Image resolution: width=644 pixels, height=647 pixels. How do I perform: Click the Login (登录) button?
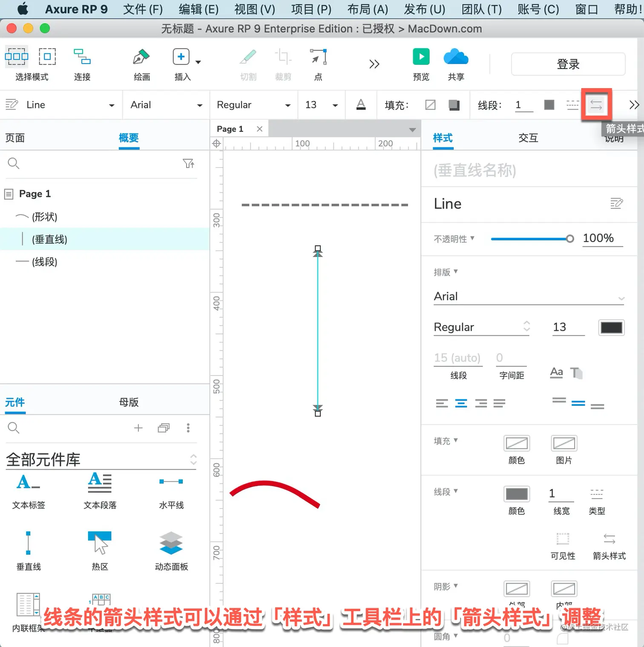click(568, 64)
